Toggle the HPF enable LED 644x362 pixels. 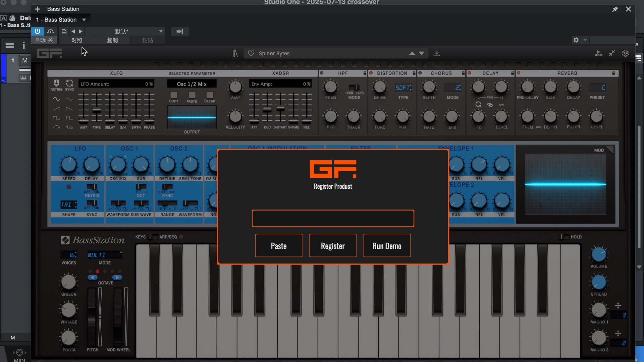click(x=322, y=73)
